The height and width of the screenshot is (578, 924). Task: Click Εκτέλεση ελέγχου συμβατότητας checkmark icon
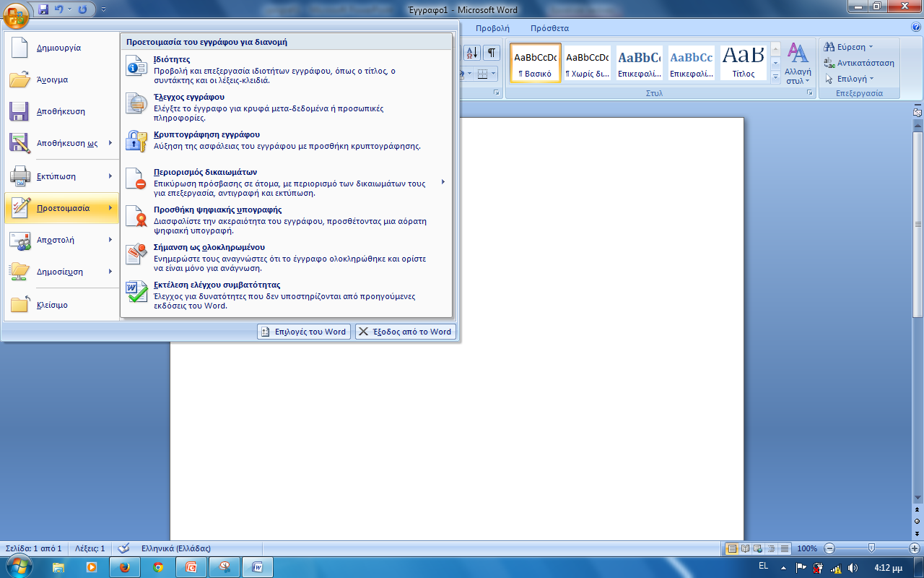136,291
